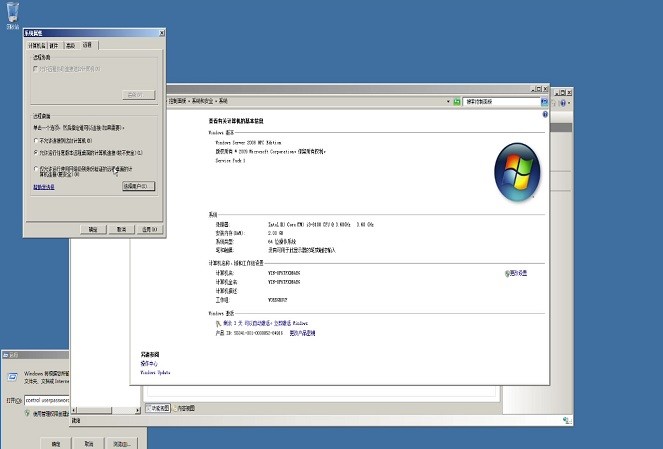Click the help icon in the System window
Viewport: 663px width, 449px height.
(x=545, y=114)
